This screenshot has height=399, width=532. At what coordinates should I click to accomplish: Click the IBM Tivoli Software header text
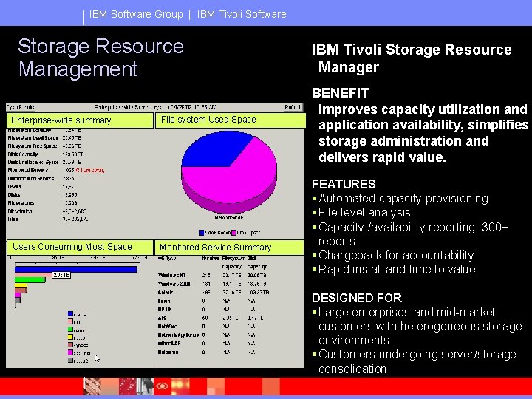(242, 14)
